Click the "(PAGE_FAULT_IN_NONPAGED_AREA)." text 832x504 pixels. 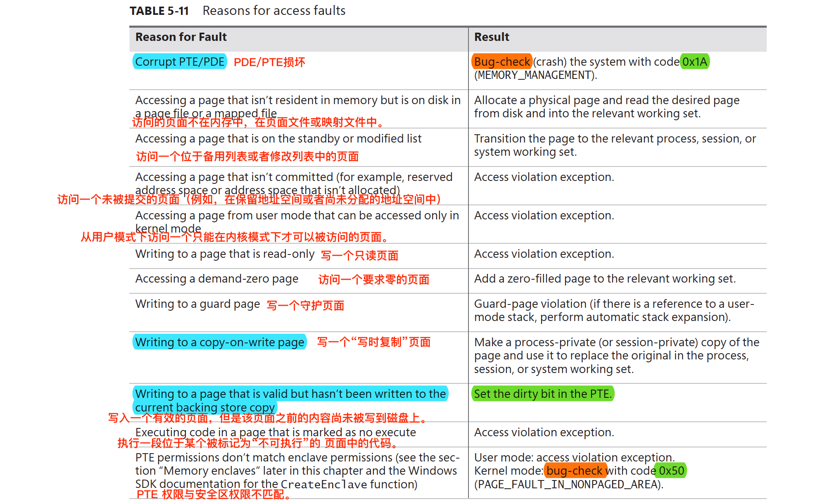(568, 485)
